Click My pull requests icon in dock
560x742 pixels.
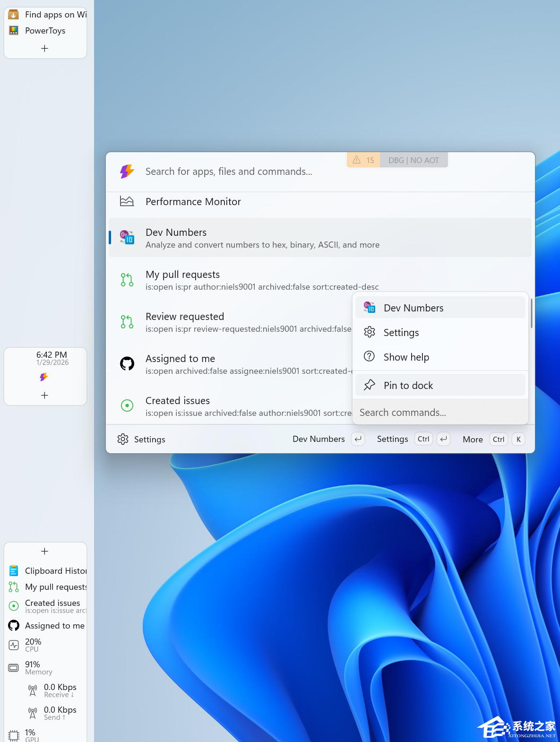[x=14, y=587]
